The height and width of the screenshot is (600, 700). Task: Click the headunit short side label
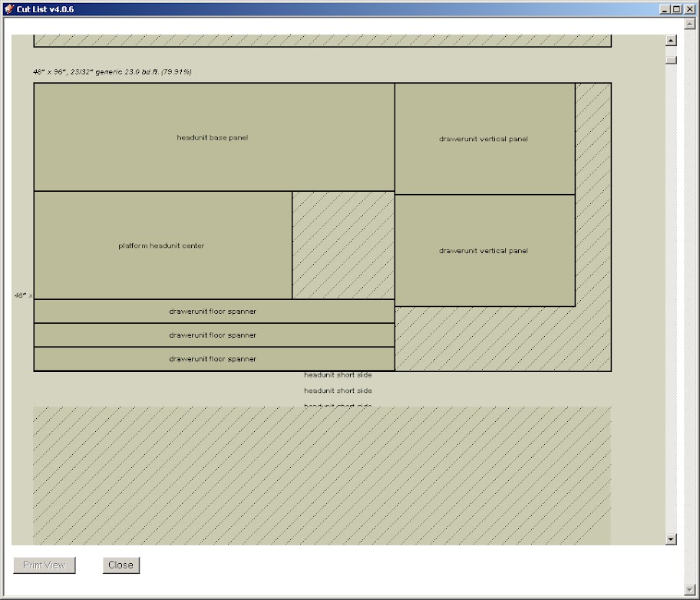click(338, 374)
